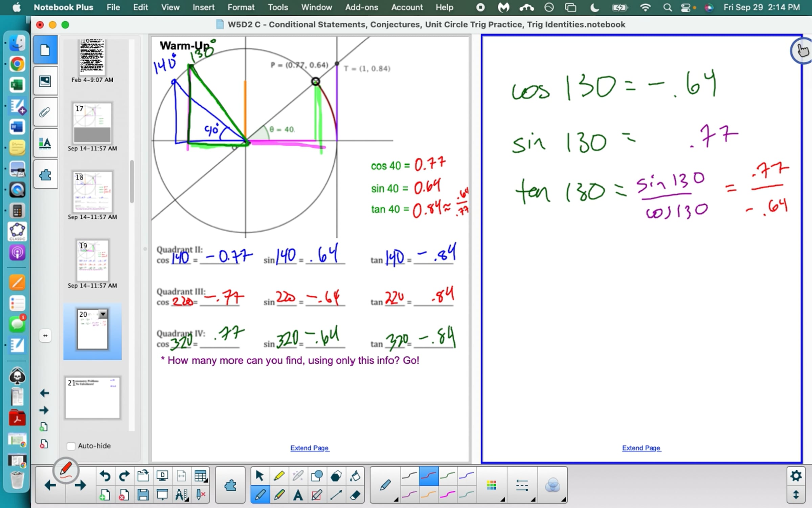Viewport: 812px width, 508px height.
Task: Click Extend Page link on left page
Action: [309, 448]
